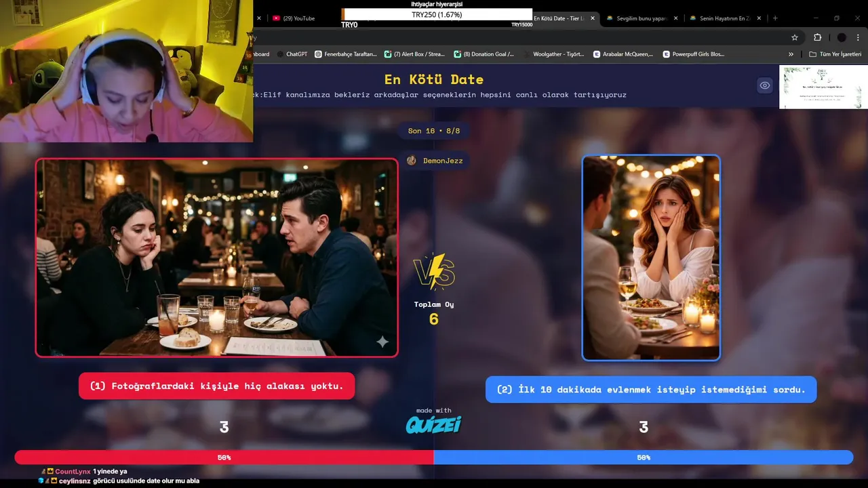The image size is (868, 488).
Task: Click the sparkle icon on left image
Action: [x=382, y=342]
